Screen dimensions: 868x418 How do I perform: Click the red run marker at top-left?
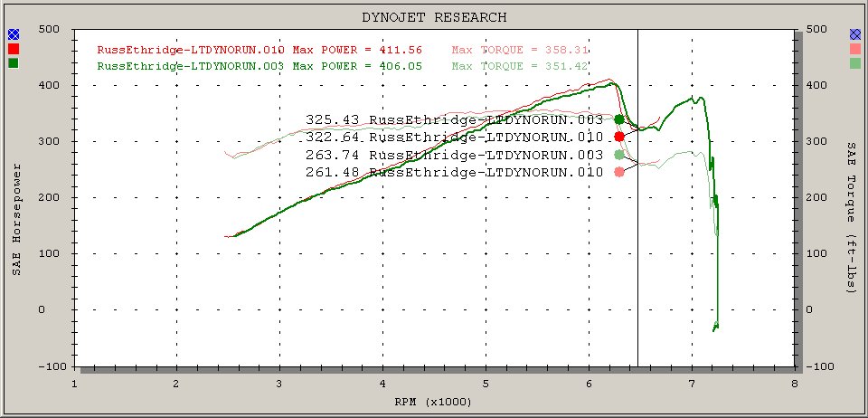[x=13, y=49]
